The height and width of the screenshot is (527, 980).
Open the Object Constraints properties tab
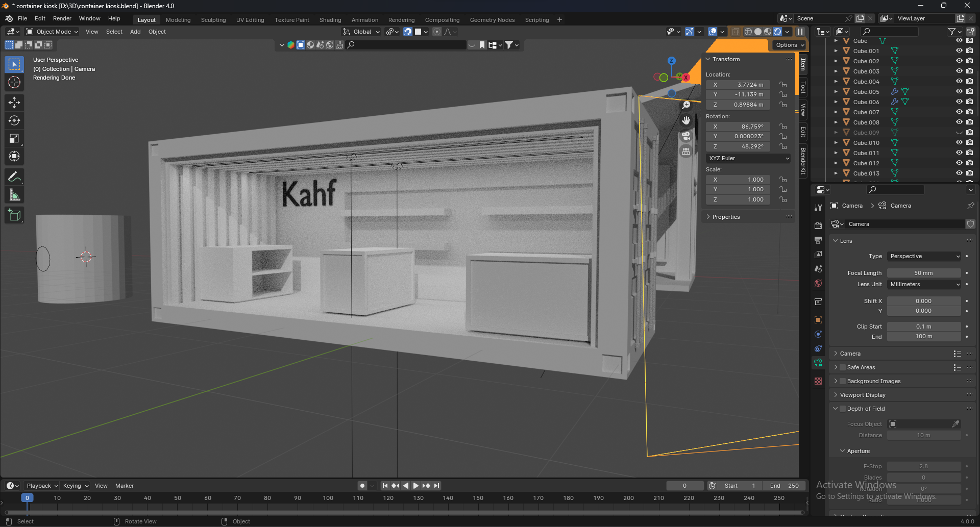point(818,348)
